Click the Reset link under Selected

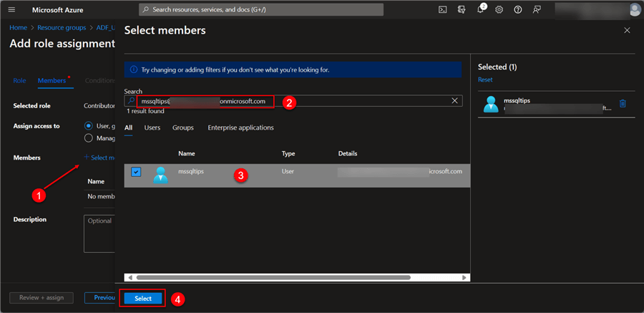coord(485,80)
